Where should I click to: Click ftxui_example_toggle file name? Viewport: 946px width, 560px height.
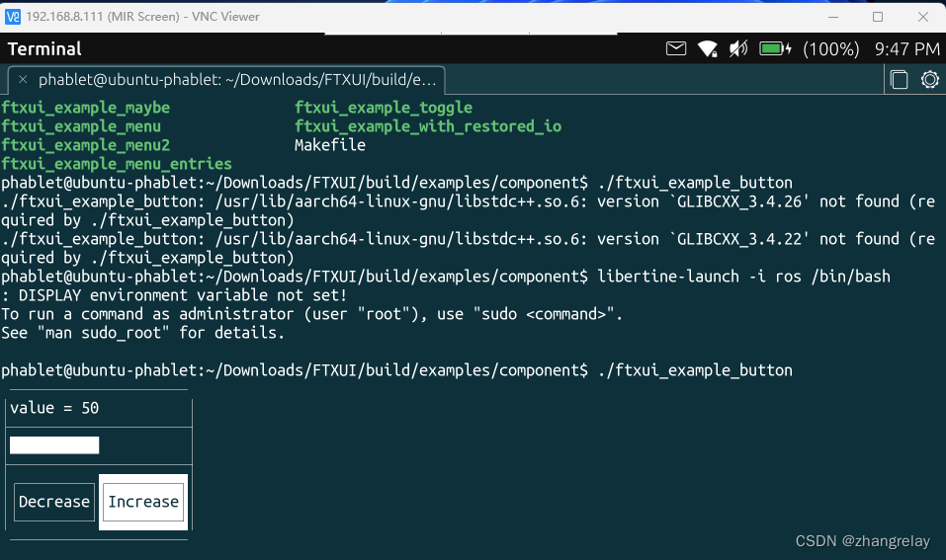coord(384,108)
